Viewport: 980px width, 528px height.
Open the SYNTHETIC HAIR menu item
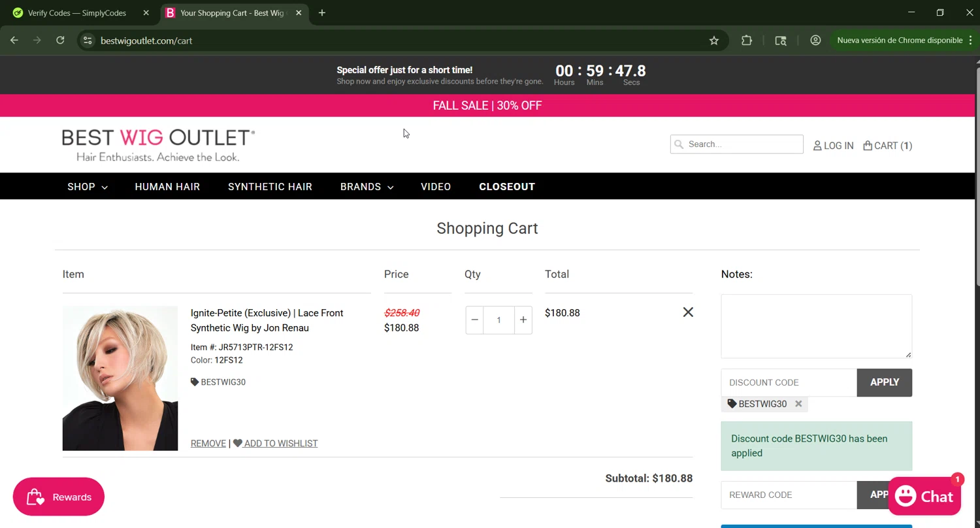[270, 186]
